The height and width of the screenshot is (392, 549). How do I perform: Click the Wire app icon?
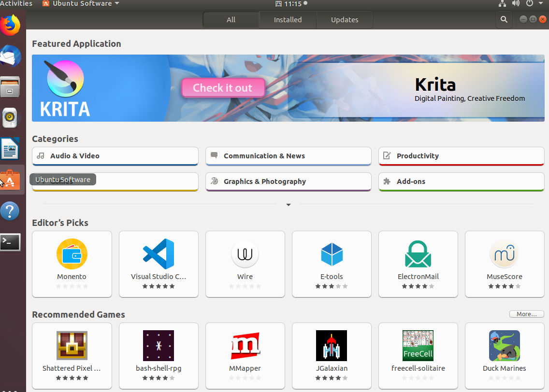click(245, 254)
